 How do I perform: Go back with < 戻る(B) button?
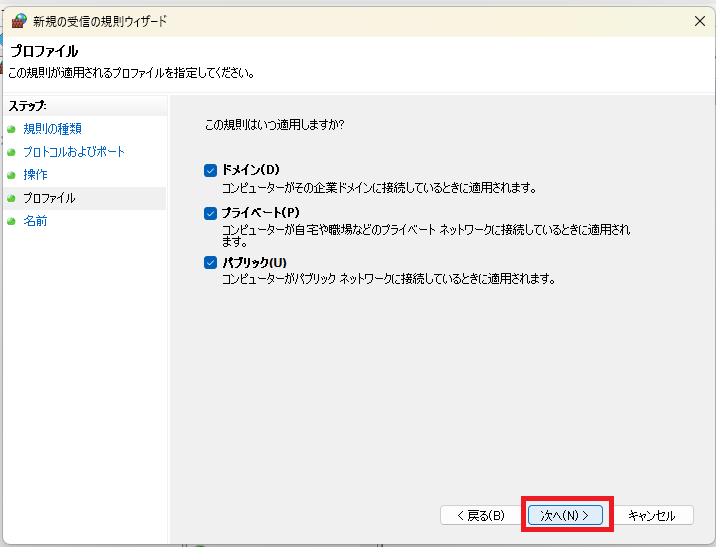480,515
